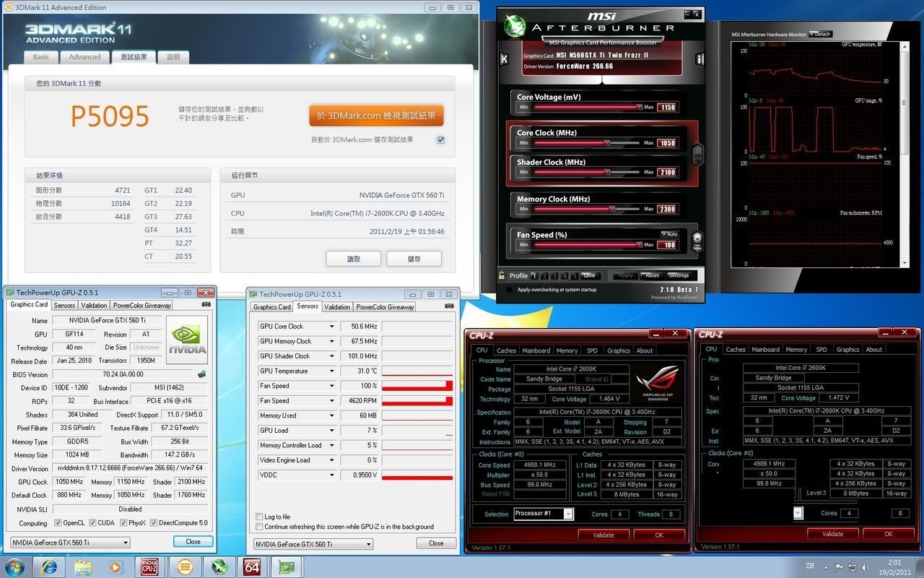The image size is (924, 578).
Task: Open Memory tab in CPU-Z showing 1.472 V
Action: 796,350
